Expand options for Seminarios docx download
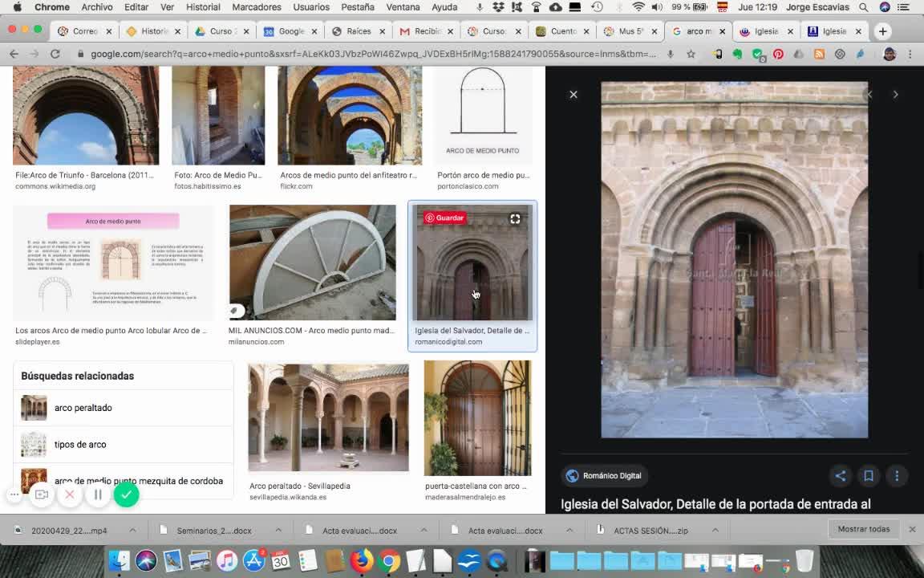Image resolution: width=924 pixels, height=578 pixels. click(278, 530)
